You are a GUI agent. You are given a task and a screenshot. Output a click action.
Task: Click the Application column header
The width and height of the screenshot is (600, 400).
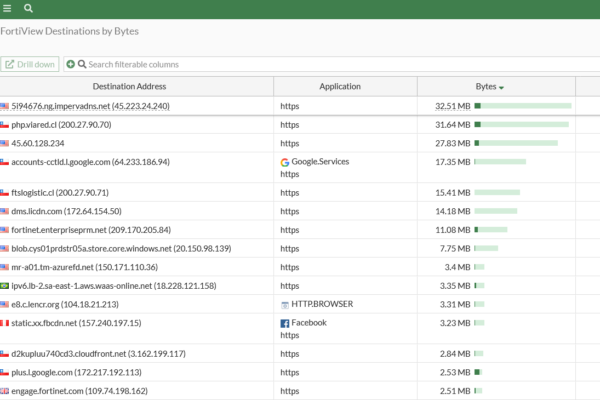(x=340, y=87)
